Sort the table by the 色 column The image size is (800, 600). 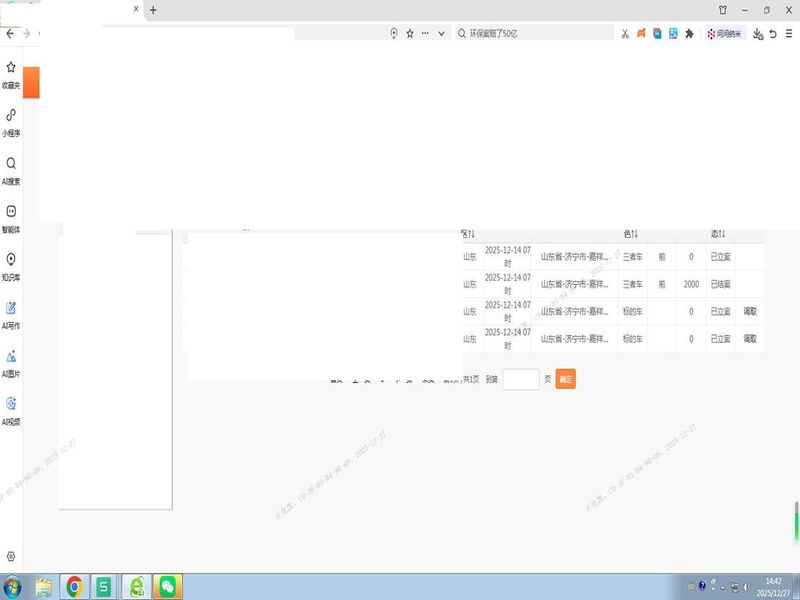coord(631,234)
